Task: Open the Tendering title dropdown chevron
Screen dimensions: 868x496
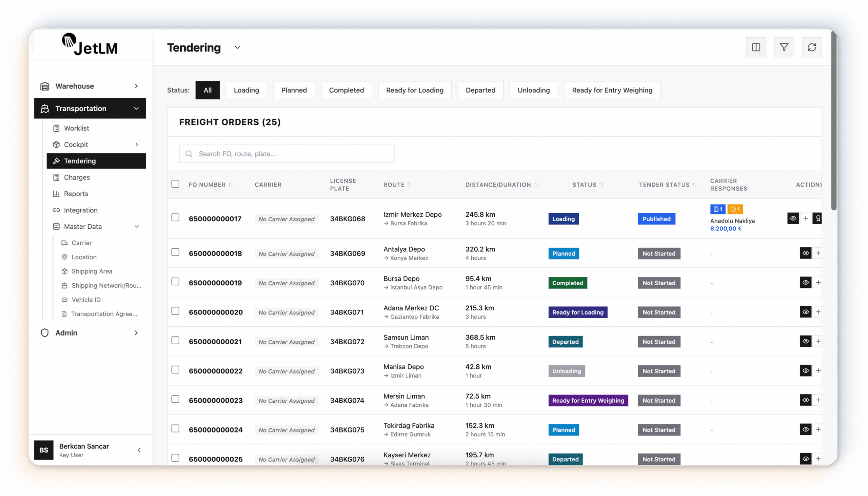Action: [237, 47]
